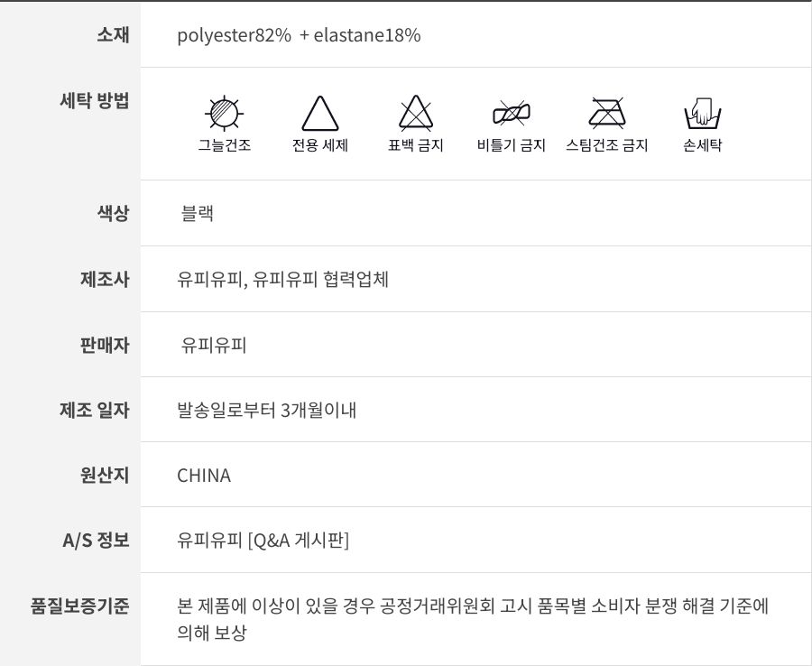
Task: Click the 판매자 value 유피유피
Action: [x=214, y=345]
